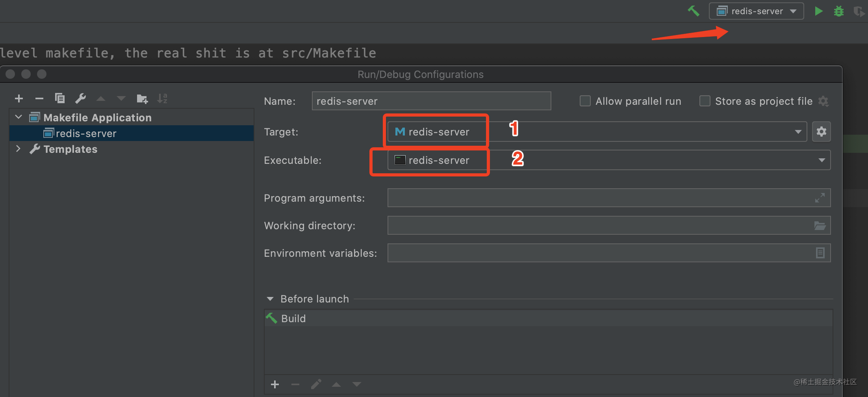
Task: Click the Run with Coverage icon
Action: pyautogui.click(x=859, y=11)
